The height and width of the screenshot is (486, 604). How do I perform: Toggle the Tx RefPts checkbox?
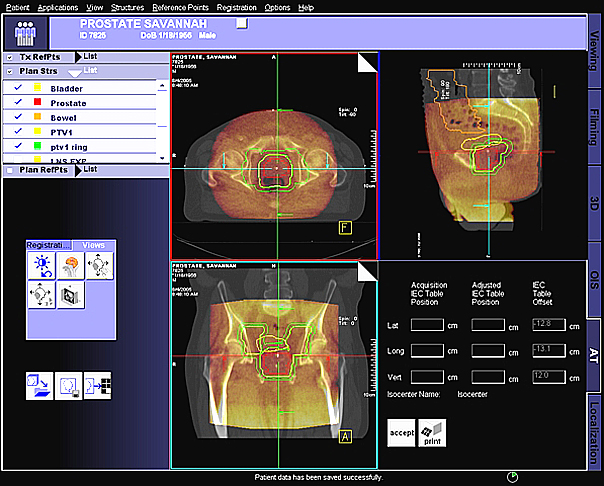(10, 57)
